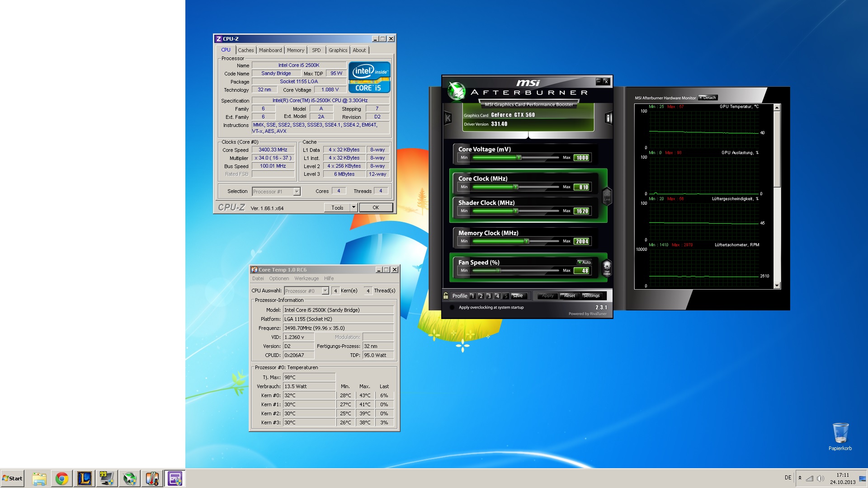
Task: Toggle the profile lock padlock icon
Action: pos(446,296)
